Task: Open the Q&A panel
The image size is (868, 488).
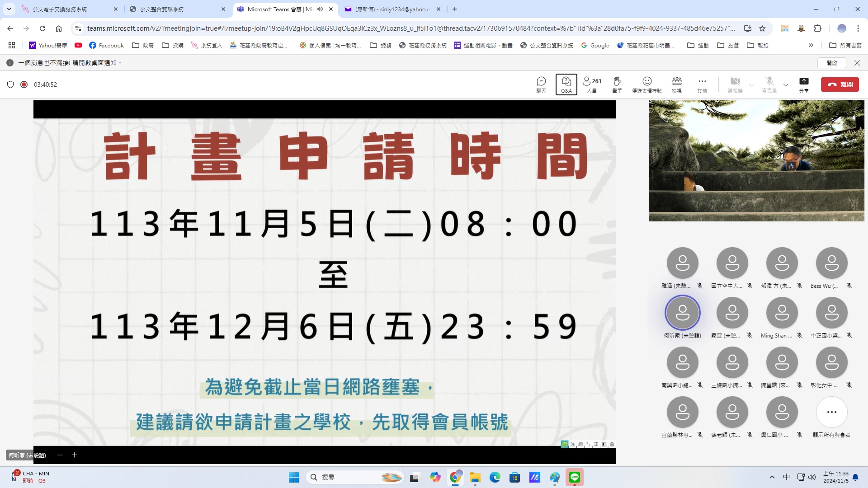Action: 566,84
